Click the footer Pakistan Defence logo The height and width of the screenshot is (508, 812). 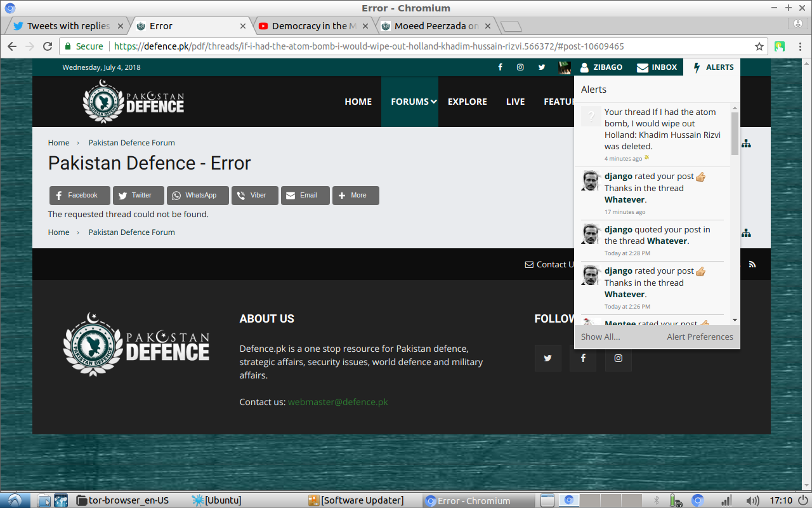pos(136,345)
